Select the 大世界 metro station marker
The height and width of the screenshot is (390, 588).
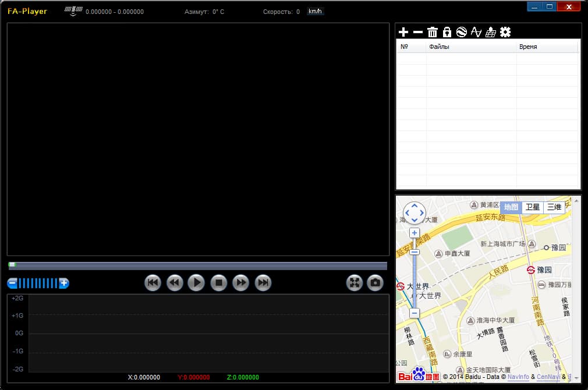click(401, 286)
